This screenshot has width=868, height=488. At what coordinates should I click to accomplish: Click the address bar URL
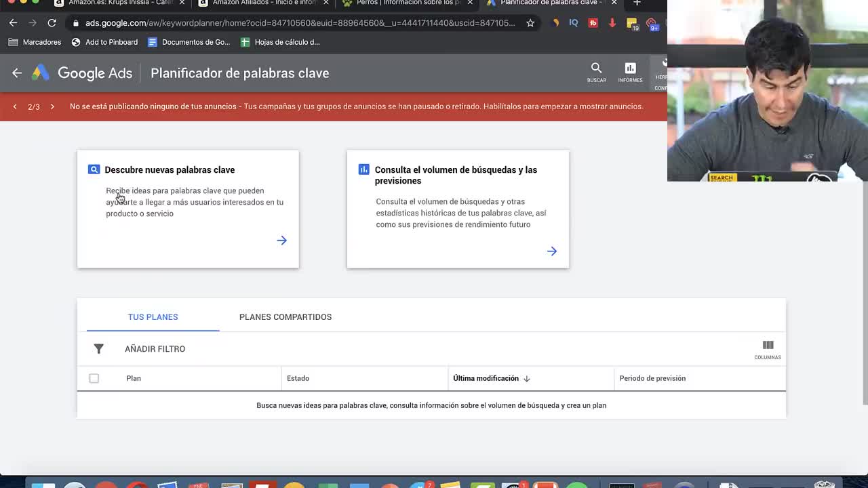pyautogui.click(x=300, y=23)
